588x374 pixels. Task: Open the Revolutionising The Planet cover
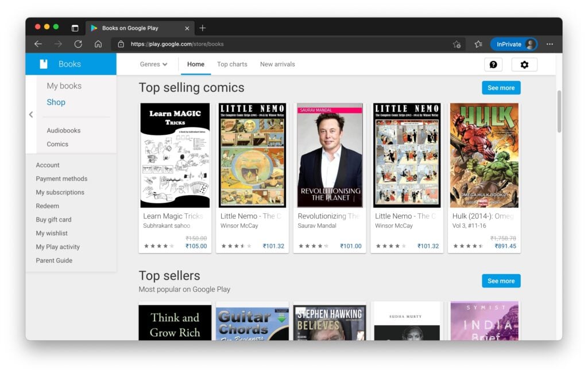pyautogui.click(x=330, y=155)
